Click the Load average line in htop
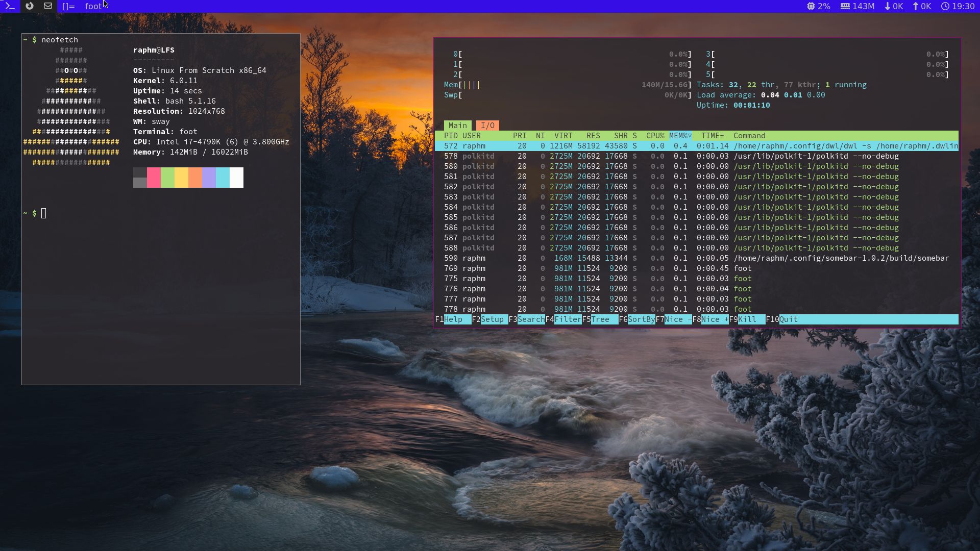Image resolution: width=980 pixels, height=551 pixels. click(x=761, y=95)
